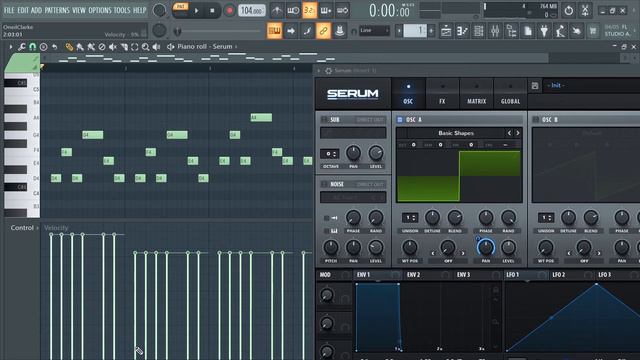Screen dimensions: 640x360
Task: Open the OPTIONS menu
Action: [x=100, y=10]
